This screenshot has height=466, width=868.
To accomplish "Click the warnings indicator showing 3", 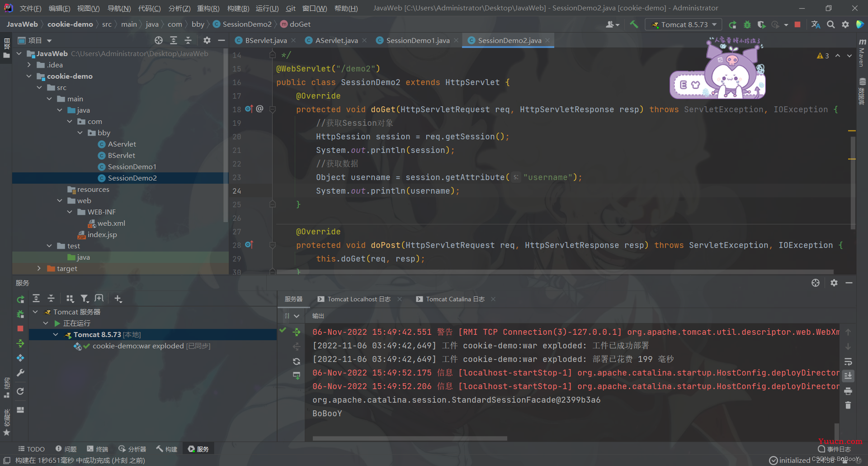I will [x=823, y=56].
